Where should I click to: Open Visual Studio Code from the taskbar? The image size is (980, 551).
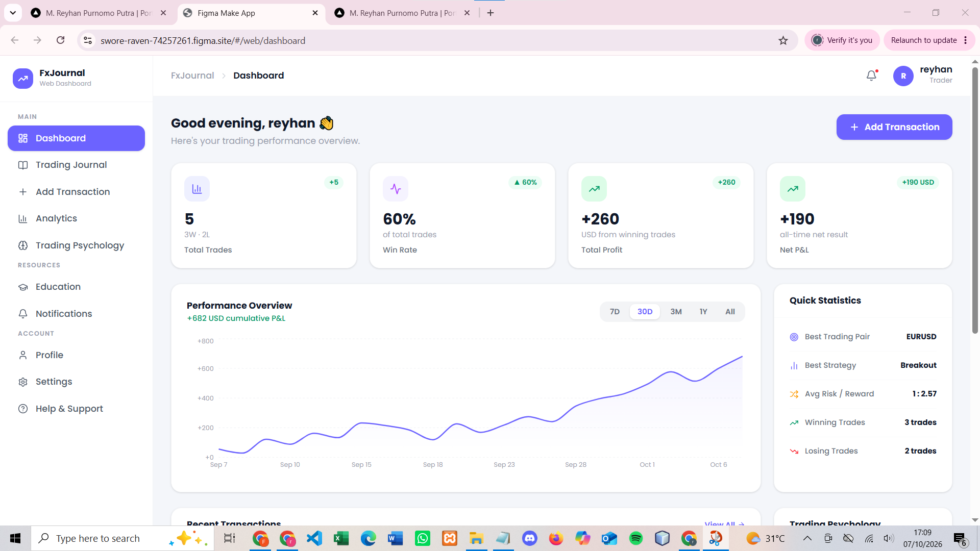point(314,538)
